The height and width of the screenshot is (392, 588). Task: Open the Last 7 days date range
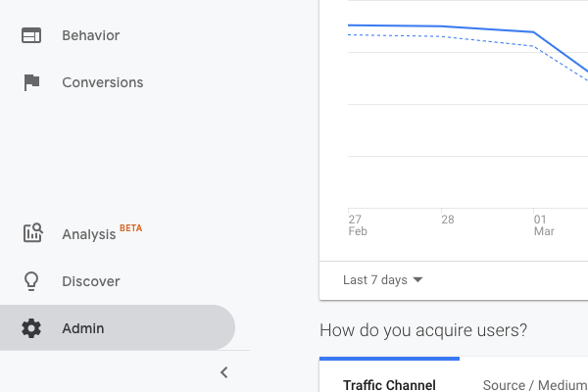click(375, 280)
